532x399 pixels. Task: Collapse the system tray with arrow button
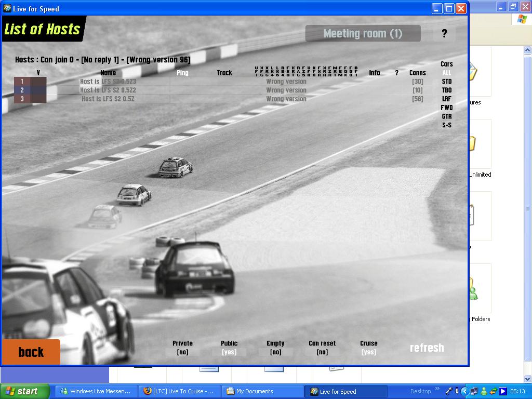(x=465, y=392)
